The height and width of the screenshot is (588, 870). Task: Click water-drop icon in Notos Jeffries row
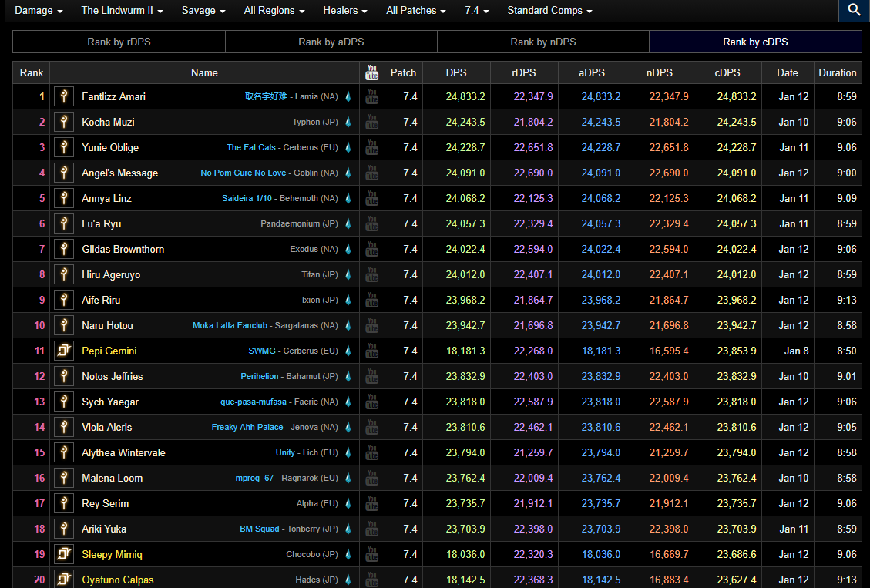(x=348, y=376)
